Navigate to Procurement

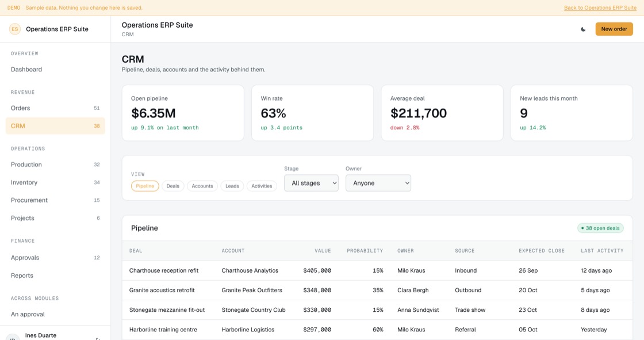coord(55,200)
